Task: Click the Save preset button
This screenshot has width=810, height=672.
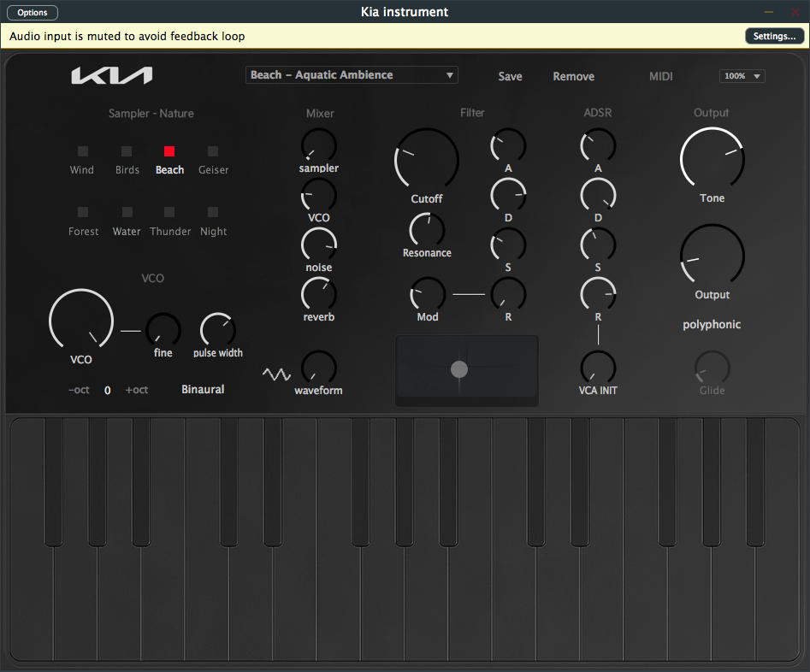Action: pos(510,76)
